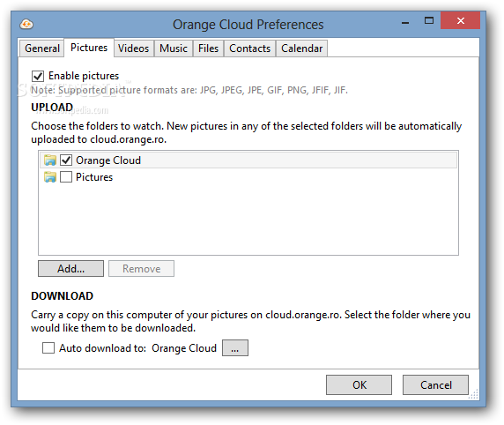Click the Orange Cloud app icon in title bar

click(26, 24)
